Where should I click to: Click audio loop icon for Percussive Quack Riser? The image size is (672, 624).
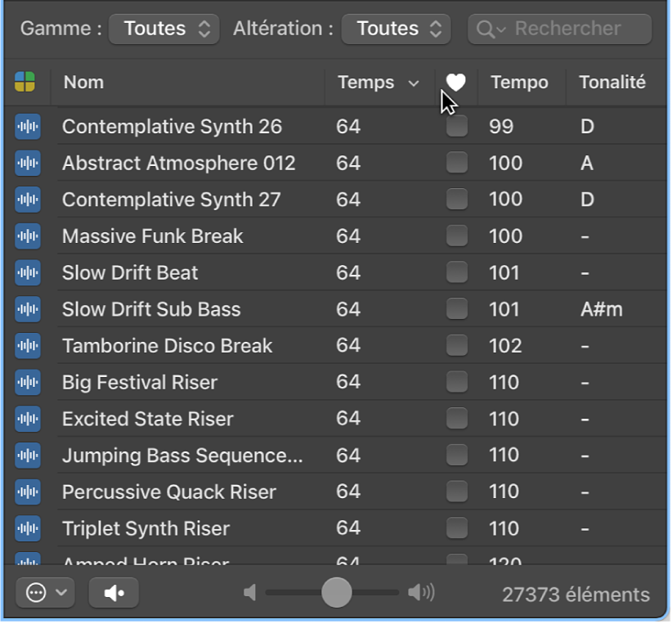(28, 492)
